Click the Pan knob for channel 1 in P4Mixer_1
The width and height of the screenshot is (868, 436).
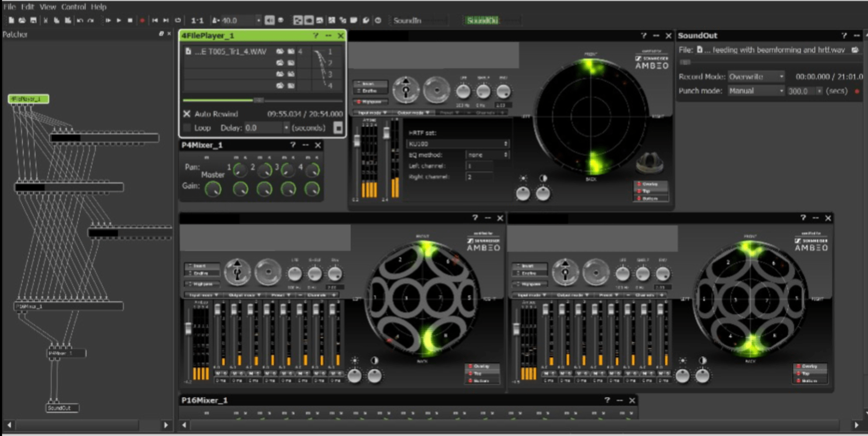coord(239,169)
